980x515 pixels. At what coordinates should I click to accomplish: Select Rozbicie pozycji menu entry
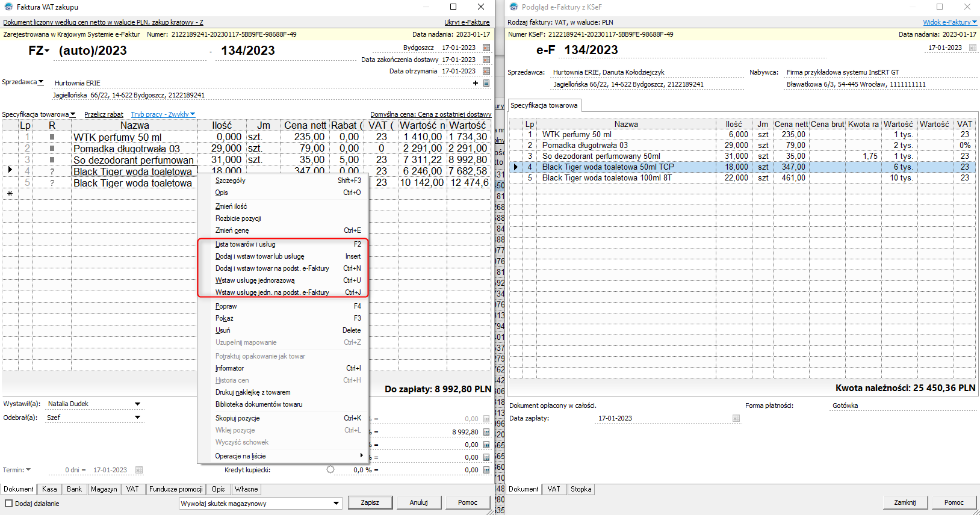pyautogui.click(x=283, y=218)
